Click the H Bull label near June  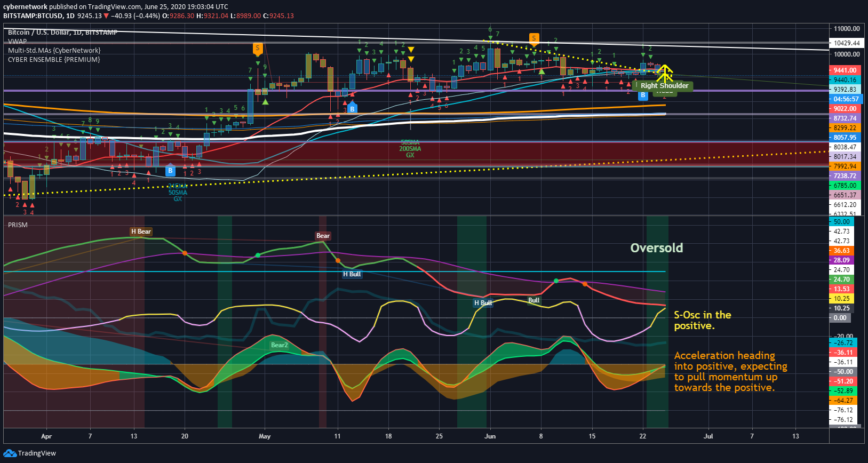[x=483, y=303]
